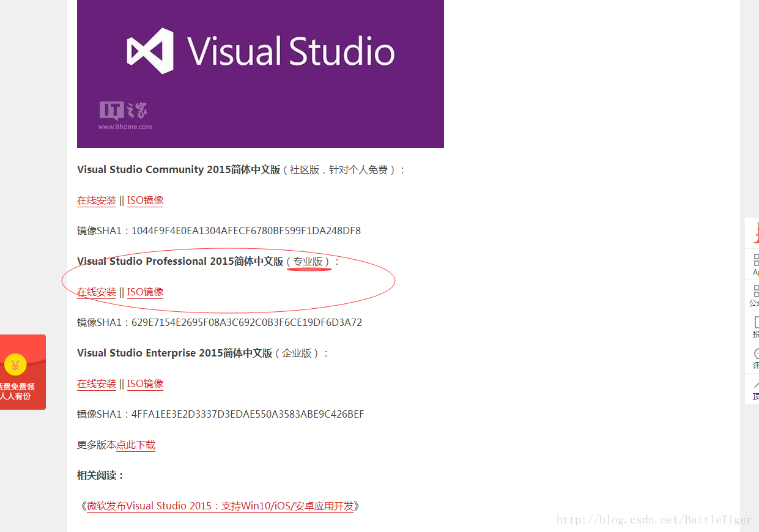This screenshot has width=759, height=532.
Task: Click the Professional SHA1 hash 629E7154E269...
Action: click(246, 323)
